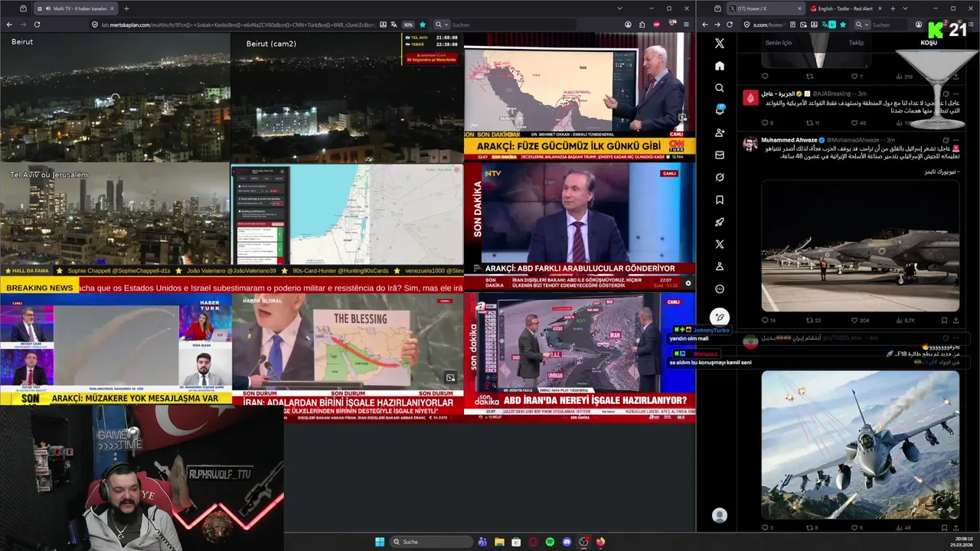This screenshot has height=551, width=980.
Task: Reload the x.com page
Action: (x=730, y=24)
